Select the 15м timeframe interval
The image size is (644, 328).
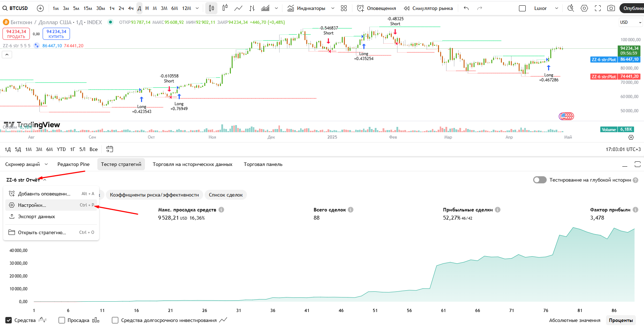88,8
